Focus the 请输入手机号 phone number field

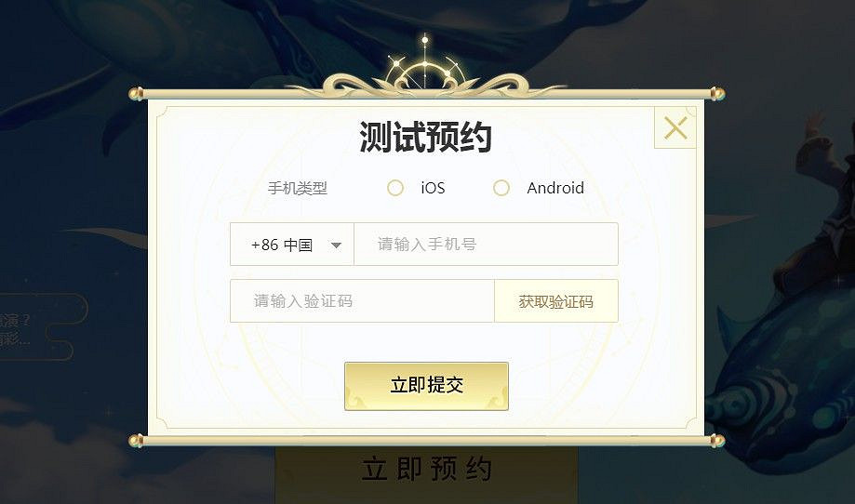[x=487, y=245]
